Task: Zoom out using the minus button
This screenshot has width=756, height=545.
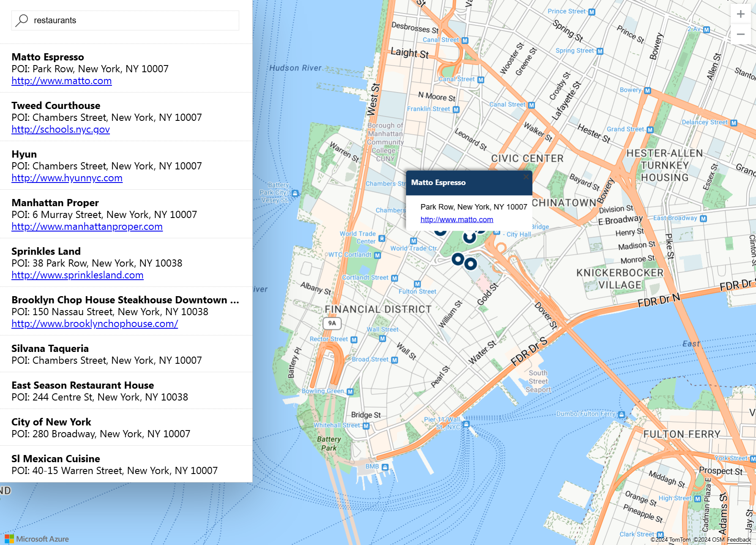Action: [x=740, y=34]
